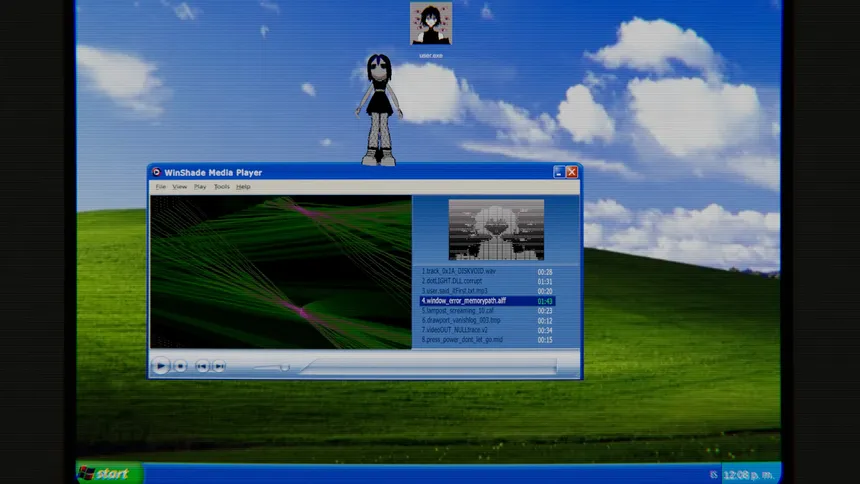860x484 pixels.
Task: Open the user.exe desktop icon
Action: (431, 29)
